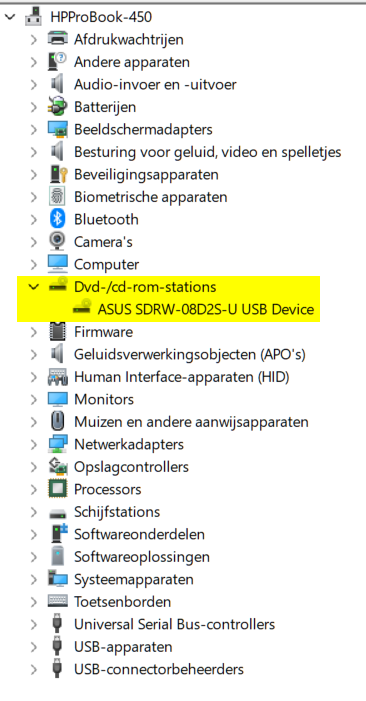The image size is (366, 701).
Task: Click the Beveiligingsapparaten key icon
Action: click(58, 174)
